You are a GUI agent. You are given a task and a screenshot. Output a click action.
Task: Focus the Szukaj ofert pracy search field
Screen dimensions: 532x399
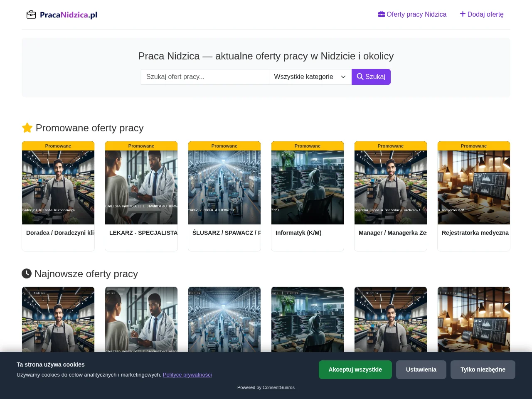click(x=205, y=77)
